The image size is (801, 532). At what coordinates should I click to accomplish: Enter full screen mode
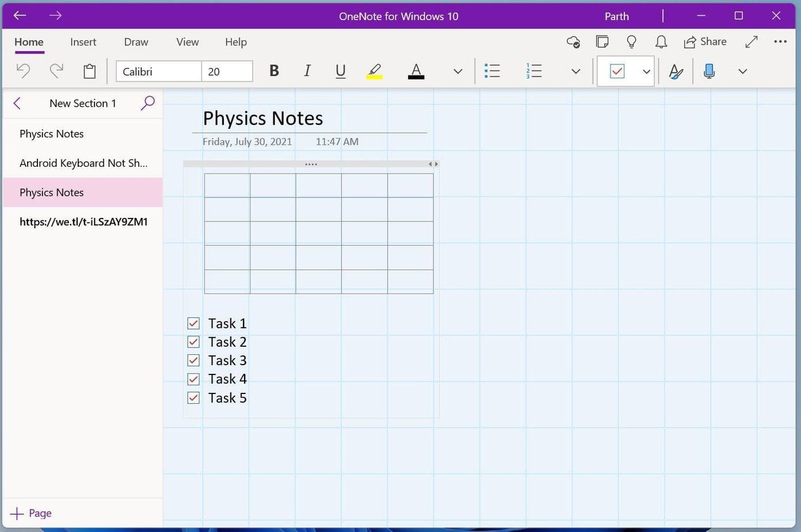click(x=751, y=41)
